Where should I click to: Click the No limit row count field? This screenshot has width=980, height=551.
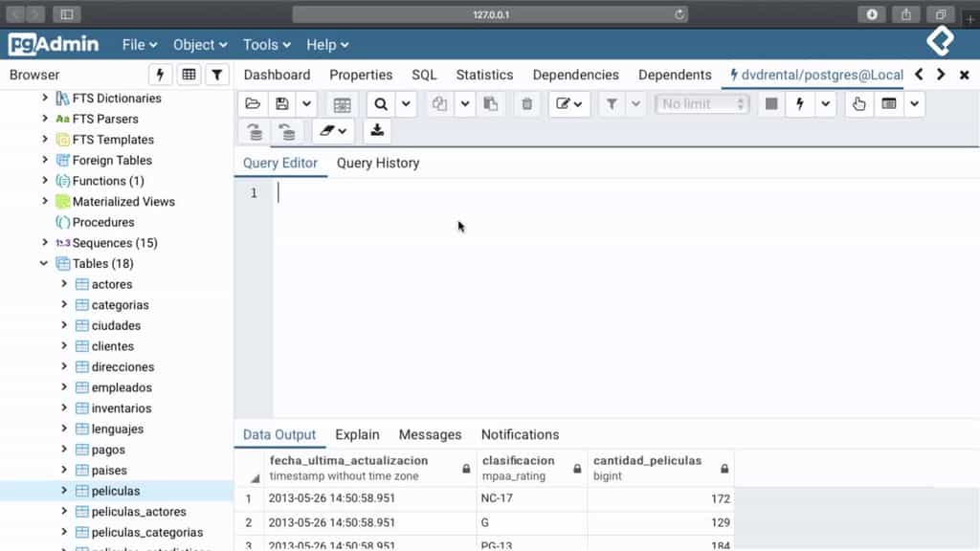tap(702, 103)
